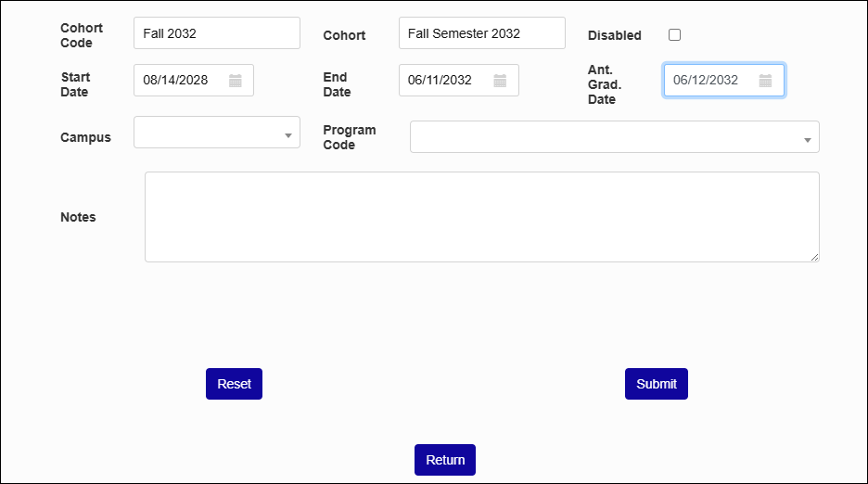
Task: Click the Campus label
Action: coord(86,137)
